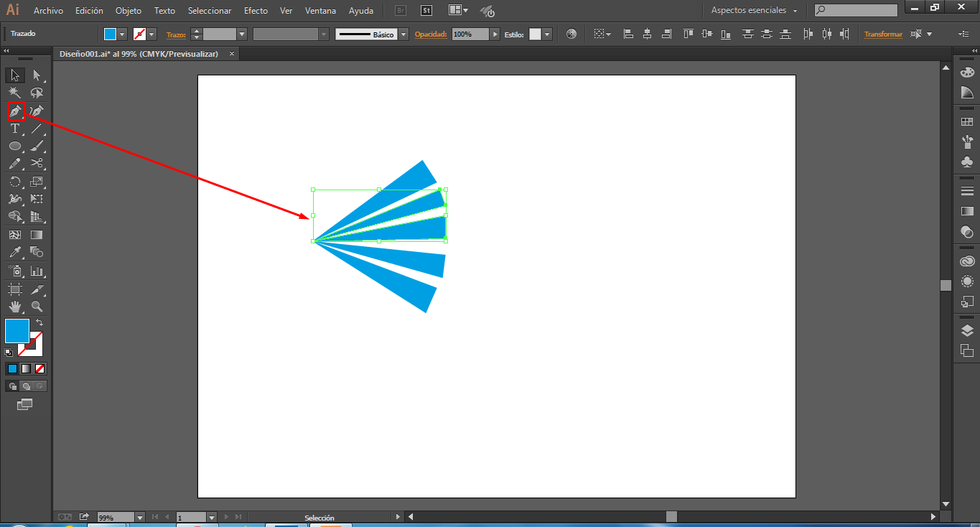Change the screen mode button
This screenshot has width=980, height=527.
tap(25, 404)
